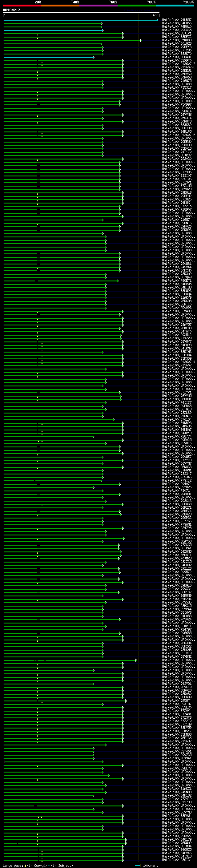
Task: Select label UniRef100_B4I3L3
Action: (x=177, y=856)
